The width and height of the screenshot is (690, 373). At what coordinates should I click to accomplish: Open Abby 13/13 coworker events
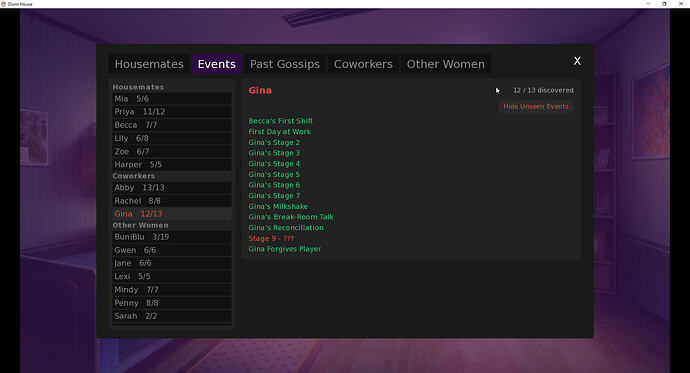[172, 187]
